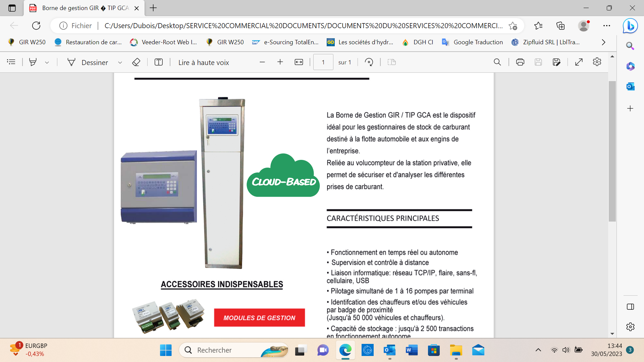Expand highlighter color options dropdown
Image resolution: width=644 pixels, height=362 pixels.
(47, 62)
